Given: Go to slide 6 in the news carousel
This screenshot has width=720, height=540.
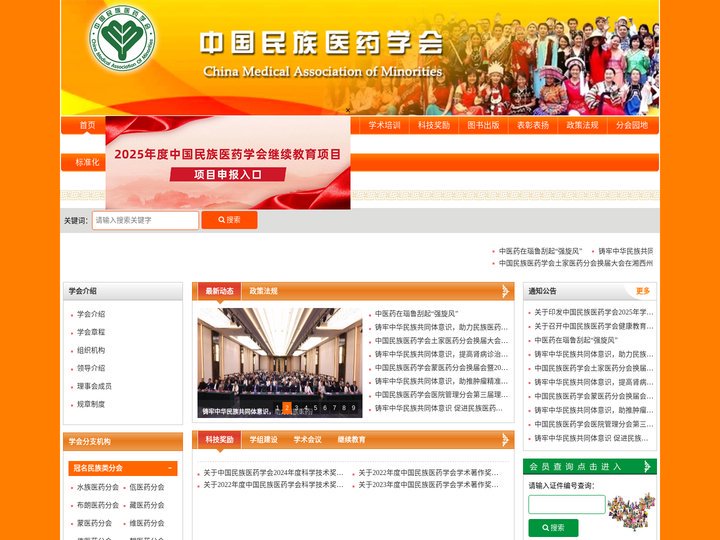Looking at the screenshot, I should tap(325, 408).
